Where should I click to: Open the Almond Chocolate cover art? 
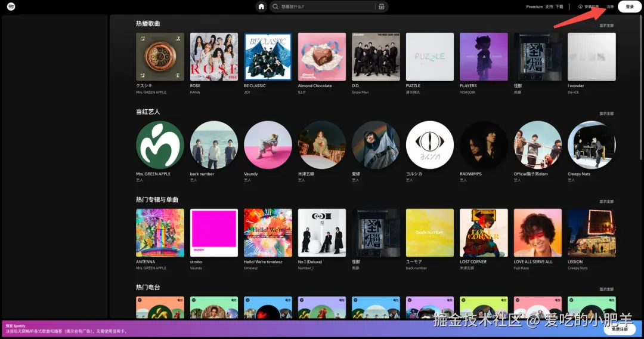322,57
